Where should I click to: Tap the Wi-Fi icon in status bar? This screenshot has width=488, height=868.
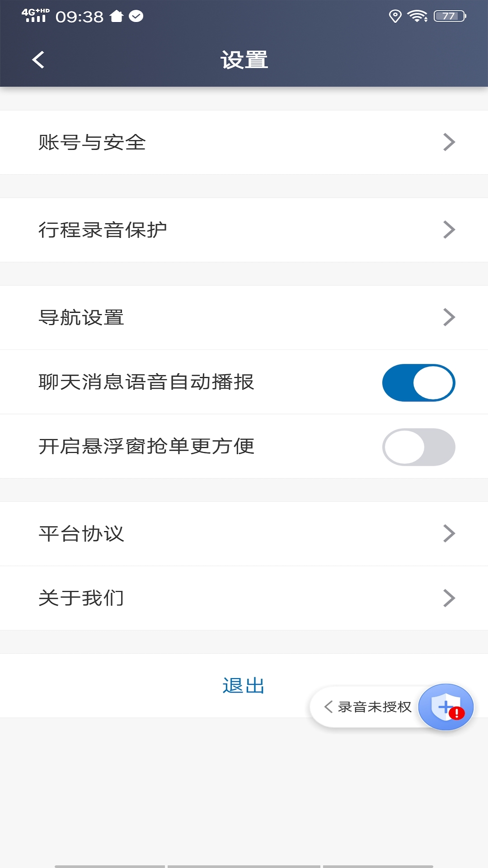[x=417, y=17]
